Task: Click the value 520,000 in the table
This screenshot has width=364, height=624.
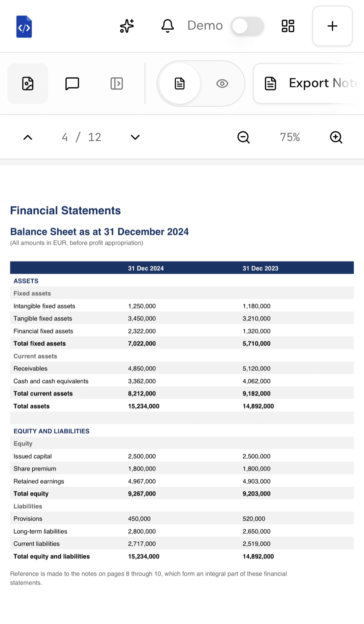Action: coord(254,519)
